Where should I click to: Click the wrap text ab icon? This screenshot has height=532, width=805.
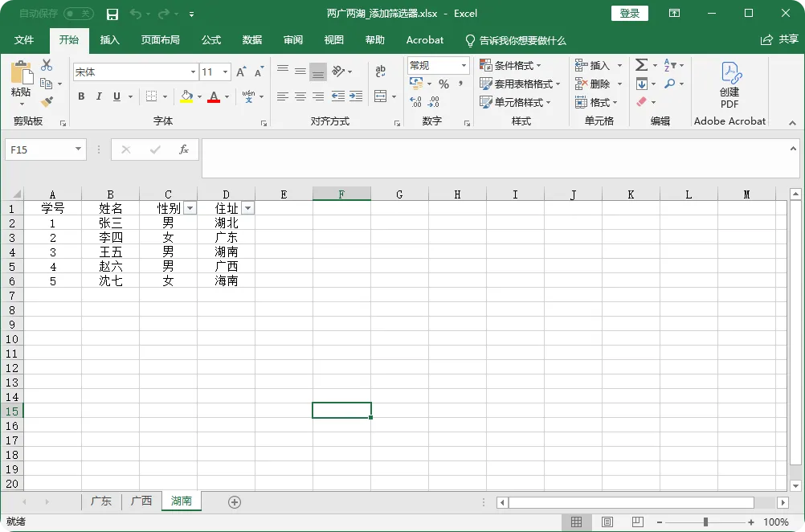[x=381, y=71]
